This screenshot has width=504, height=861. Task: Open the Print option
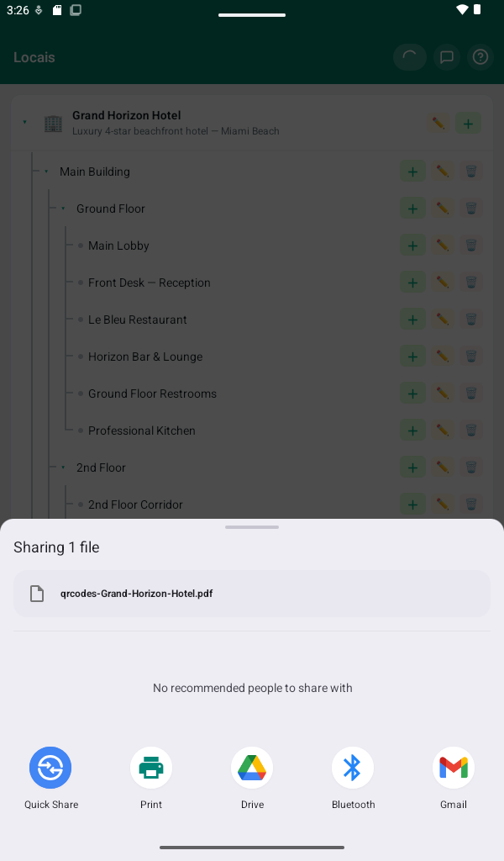151,778
